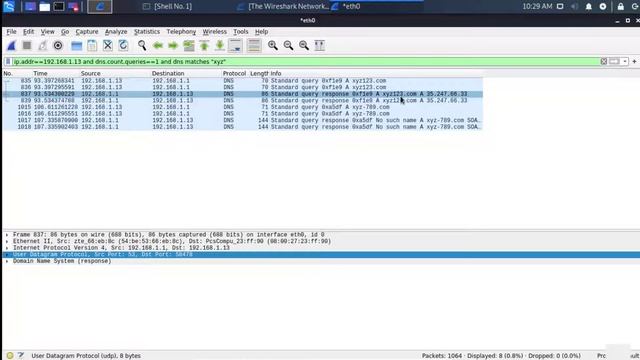
Task: Save the capture file
Action: (92, 46)
